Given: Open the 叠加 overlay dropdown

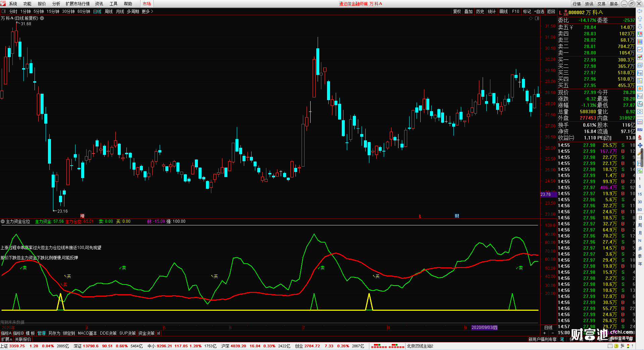Looking at the screenshot, I should [468, 11].
